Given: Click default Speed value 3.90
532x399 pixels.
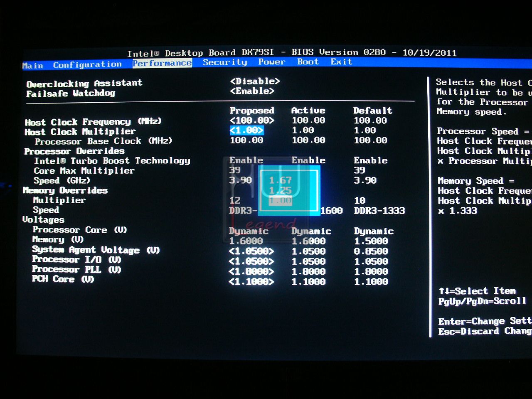Looking at the screenshot, I should point(365,180).
